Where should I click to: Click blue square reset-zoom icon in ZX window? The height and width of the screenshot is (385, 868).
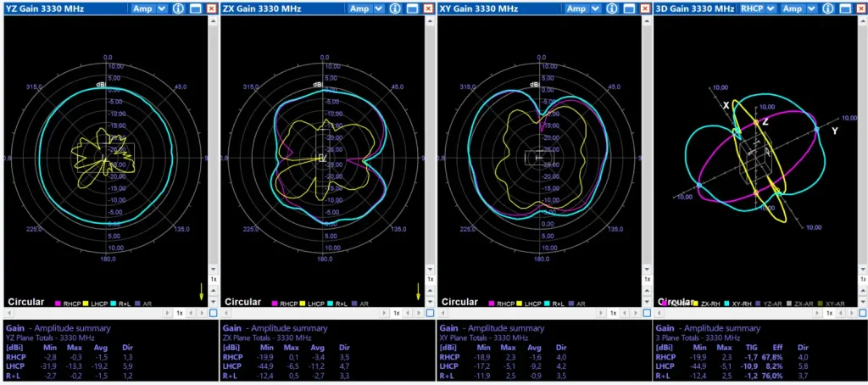(x=430, y=313)
